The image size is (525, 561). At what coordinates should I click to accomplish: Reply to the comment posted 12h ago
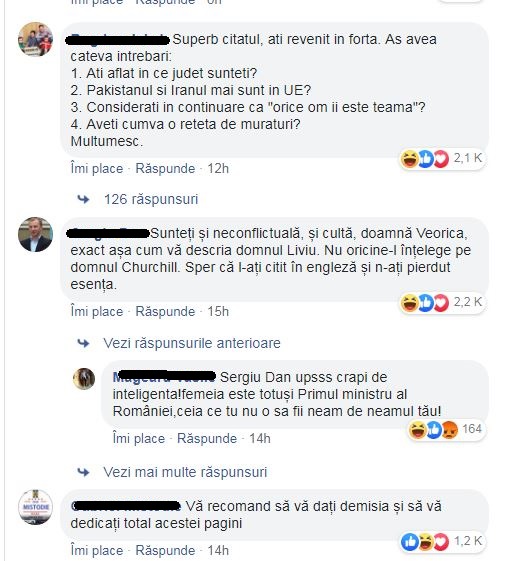(165, 169)
